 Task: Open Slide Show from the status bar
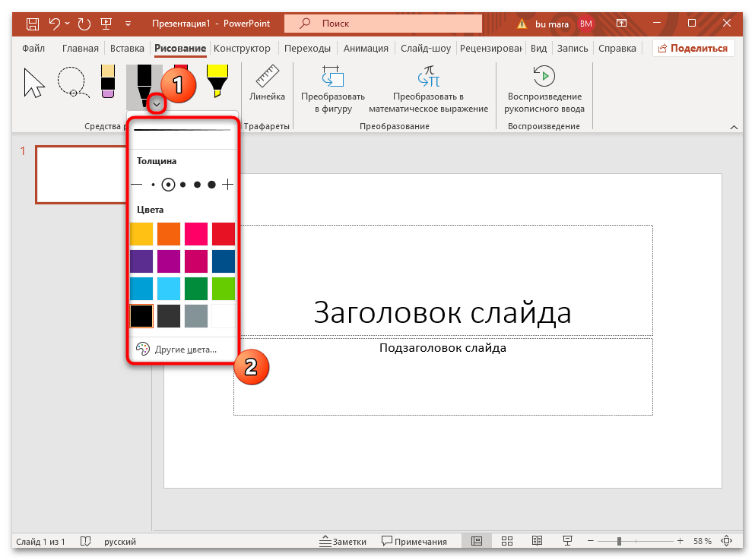click(x=567, y=540)
